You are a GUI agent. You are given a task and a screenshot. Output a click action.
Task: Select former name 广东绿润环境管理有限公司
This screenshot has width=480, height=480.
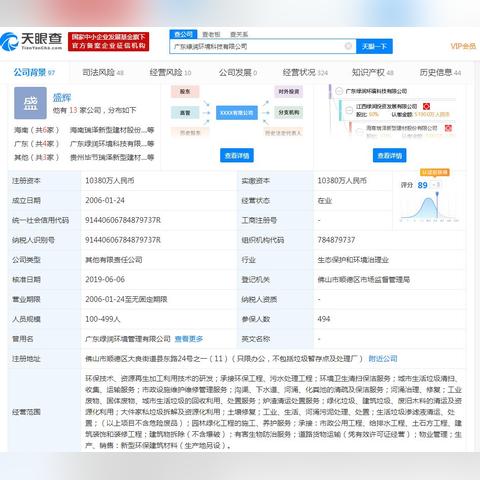click(x=128, y=339)
